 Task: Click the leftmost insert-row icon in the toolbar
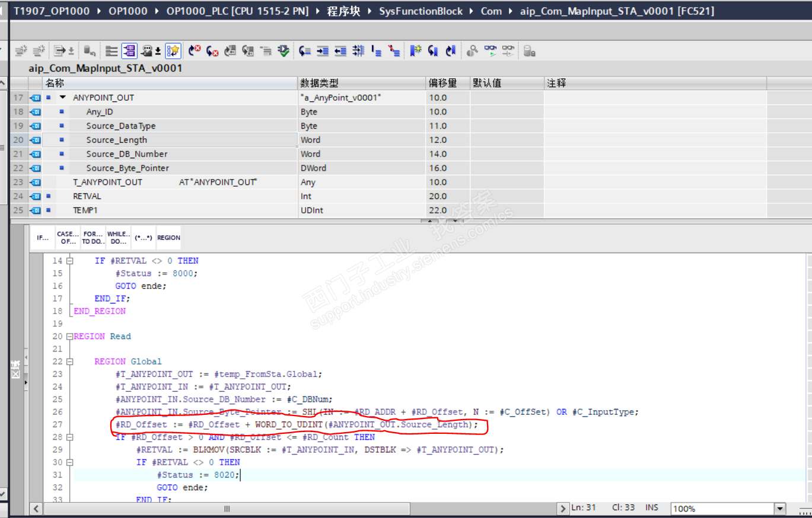[x=21, y=51]
